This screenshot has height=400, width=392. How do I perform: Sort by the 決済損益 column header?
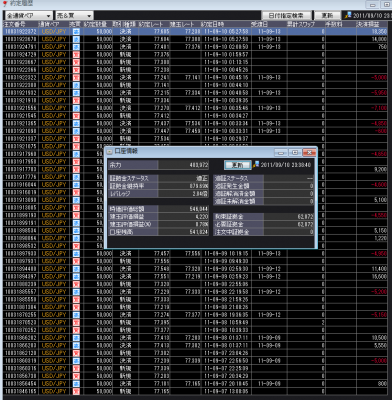tap(368, 24)
